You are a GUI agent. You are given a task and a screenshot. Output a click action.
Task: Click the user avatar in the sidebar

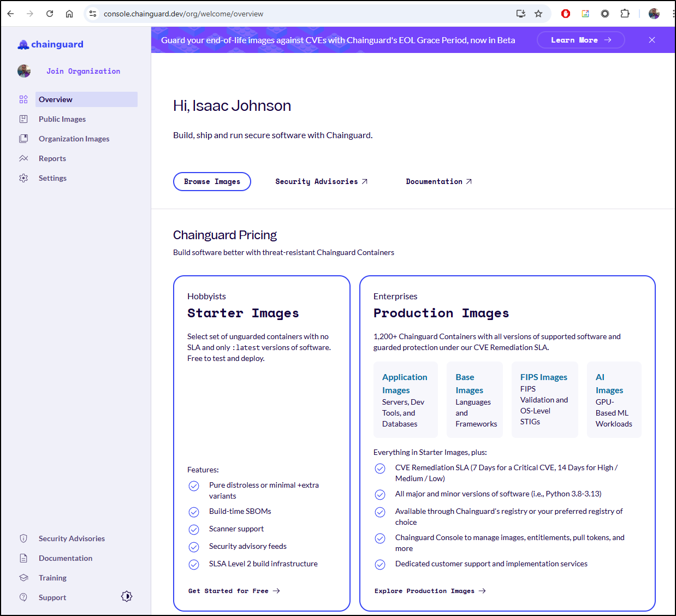[x=24, y=71]
